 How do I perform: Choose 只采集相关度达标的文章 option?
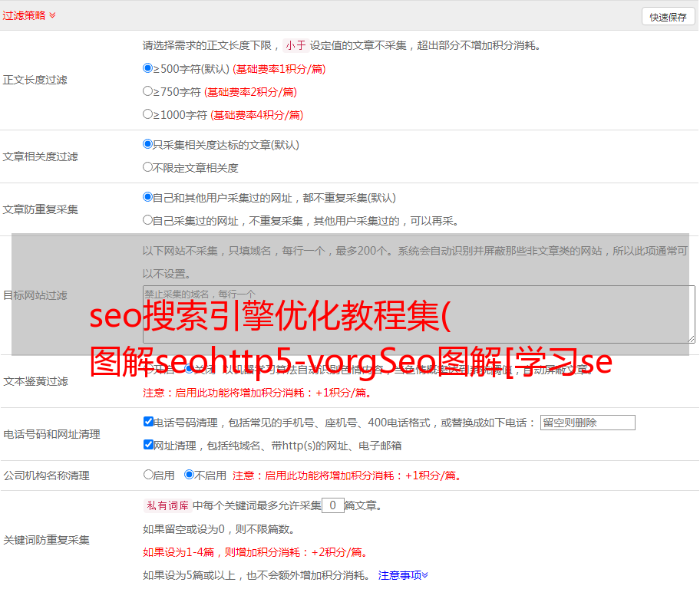[147, 143]
